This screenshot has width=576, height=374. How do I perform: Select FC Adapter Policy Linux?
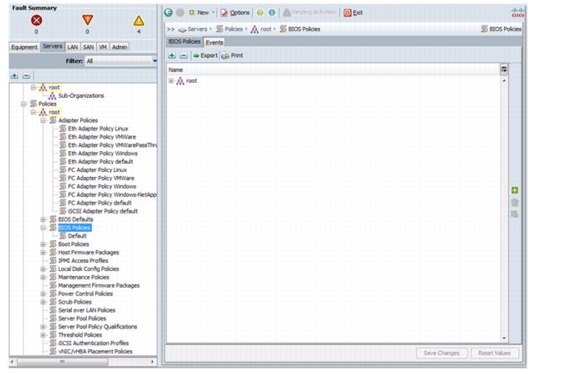[97, 170]
